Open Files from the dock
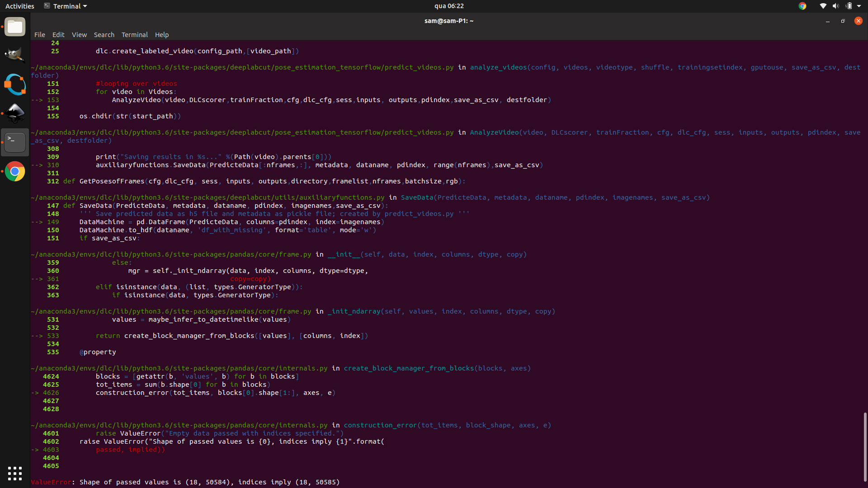The image size is (868, 488). [x=15, y=27]
